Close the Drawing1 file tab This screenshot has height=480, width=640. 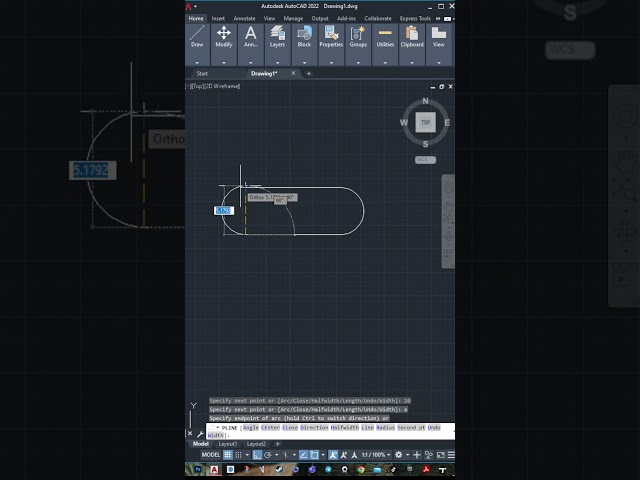pos(293,73)
